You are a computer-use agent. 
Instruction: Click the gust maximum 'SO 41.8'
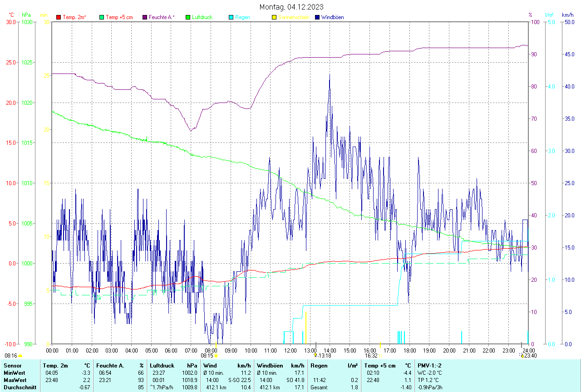295,380
